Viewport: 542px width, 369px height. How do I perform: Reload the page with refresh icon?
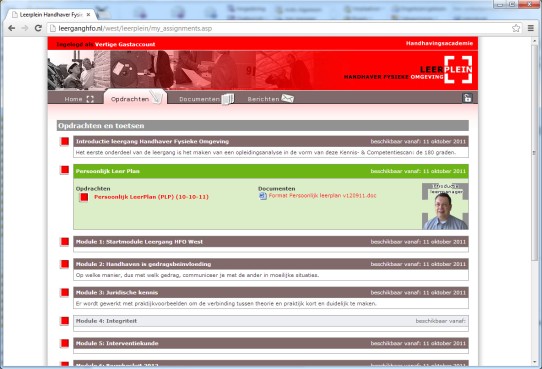point(38,28)
